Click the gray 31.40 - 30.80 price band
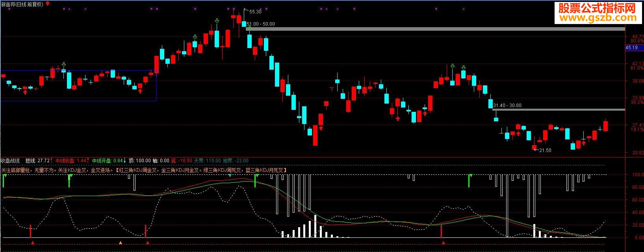The height and width of the screenshot is (252, 644). click(x=559, y=110)
